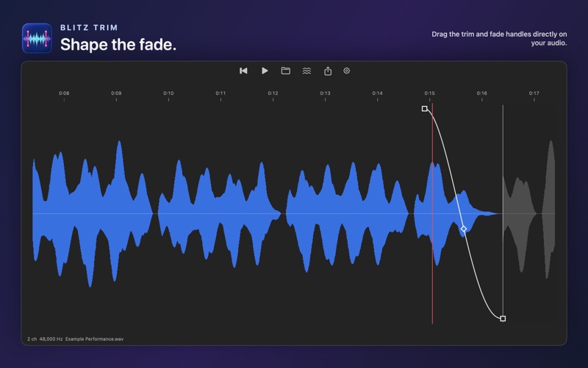588x368 pixels.
Task: Open settings with the gear icon
Action: (346, 71)
